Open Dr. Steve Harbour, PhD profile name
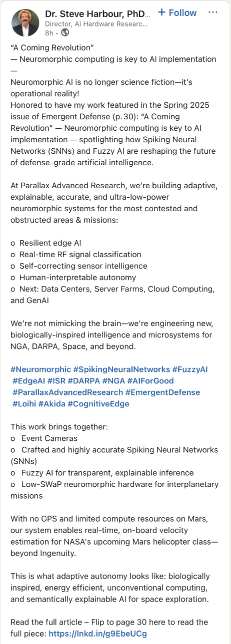The width and height of the screenshot is (231, 644). click(x=97, y=13)
